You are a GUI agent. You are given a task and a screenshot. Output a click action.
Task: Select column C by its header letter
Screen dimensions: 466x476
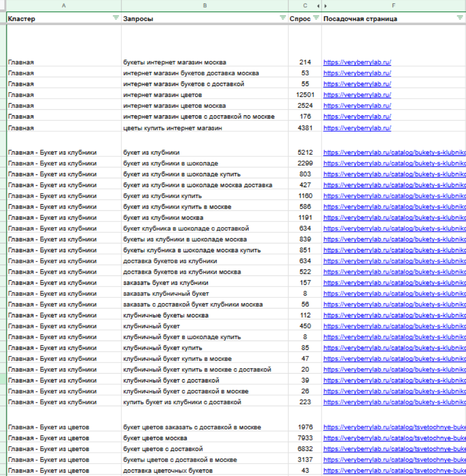(x=305, y=6)
